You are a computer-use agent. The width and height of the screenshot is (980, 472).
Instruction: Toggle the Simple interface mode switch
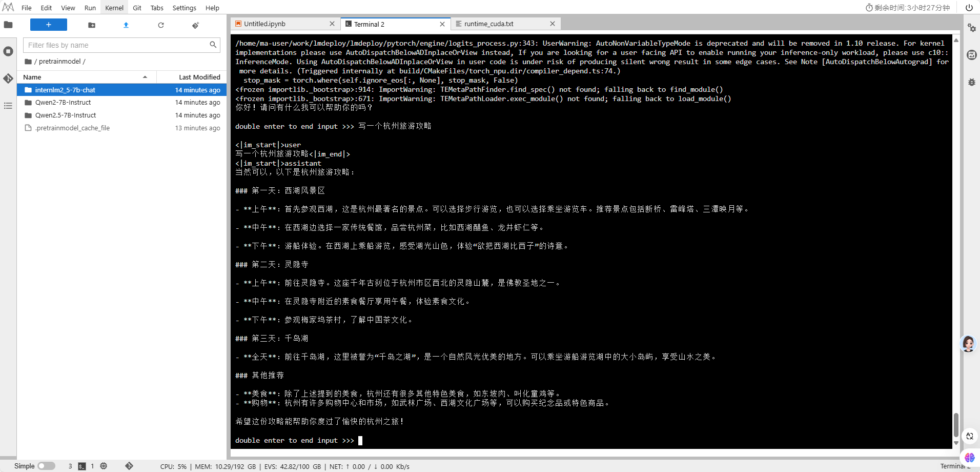coord(46,466)
